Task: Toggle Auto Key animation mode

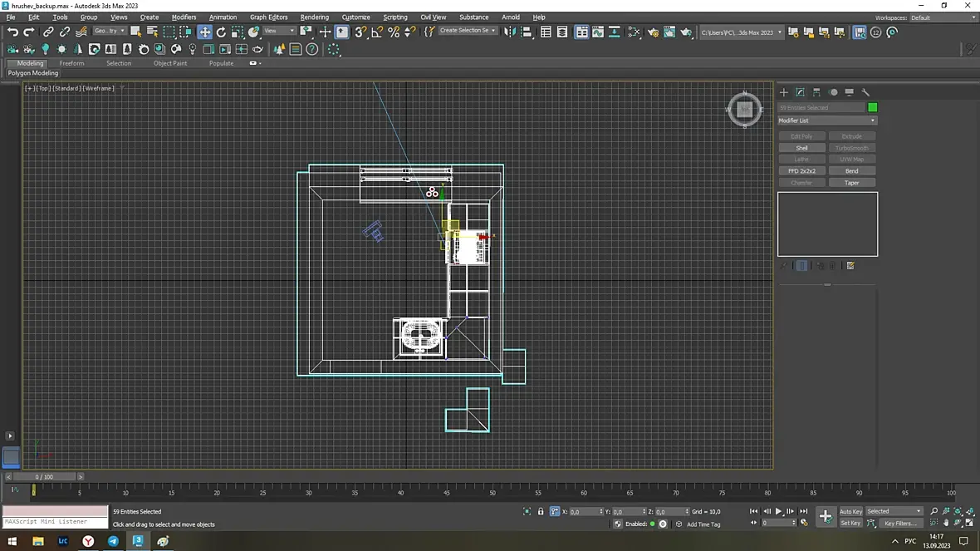Action: [x=850, y=512]
